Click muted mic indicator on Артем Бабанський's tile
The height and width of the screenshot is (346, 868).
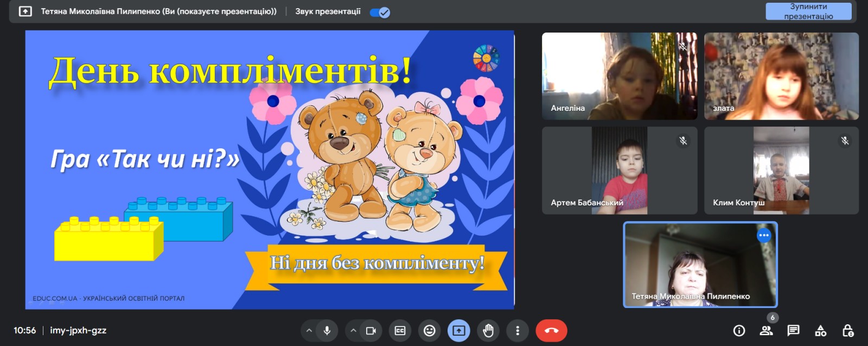click(x=684, y=141)
